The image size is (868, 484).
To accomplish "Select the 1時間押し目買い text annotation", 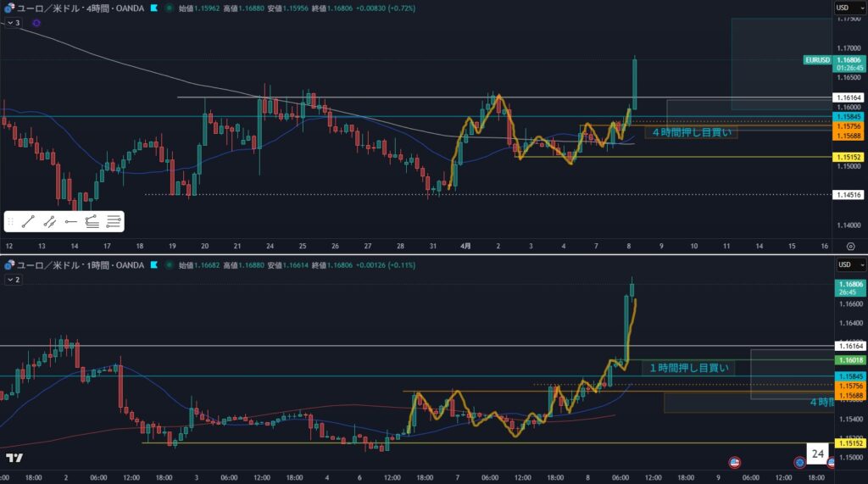I will coord(687,368).
